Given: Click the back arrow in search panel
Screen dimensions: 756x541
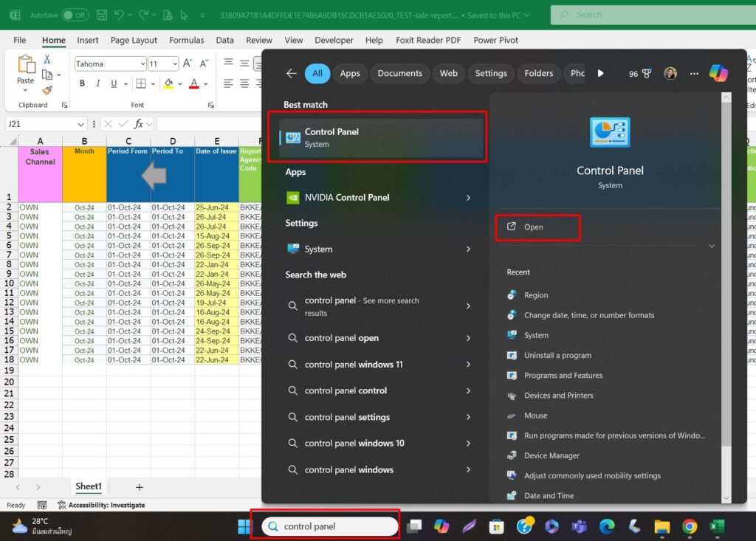Looking at the screenshot, I should [291, 73].
